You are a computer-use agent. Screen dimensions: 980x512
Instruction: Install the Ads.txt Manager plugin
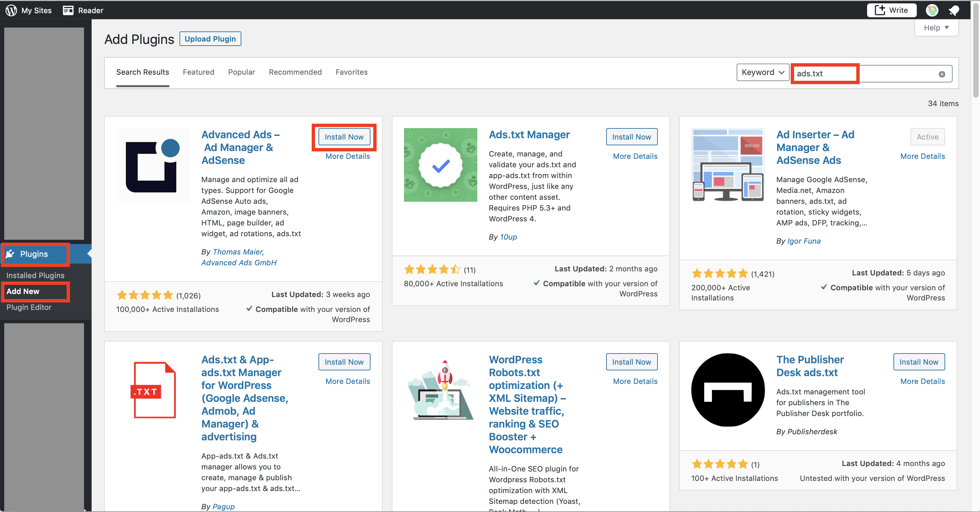click(x=631, y=137)
